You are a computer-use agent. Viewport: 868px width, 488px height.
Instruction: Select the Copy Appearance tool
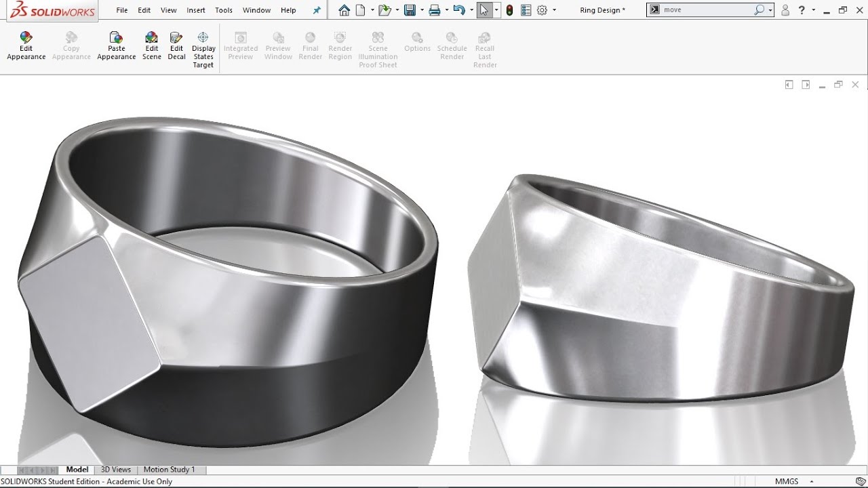coord(71,46)
